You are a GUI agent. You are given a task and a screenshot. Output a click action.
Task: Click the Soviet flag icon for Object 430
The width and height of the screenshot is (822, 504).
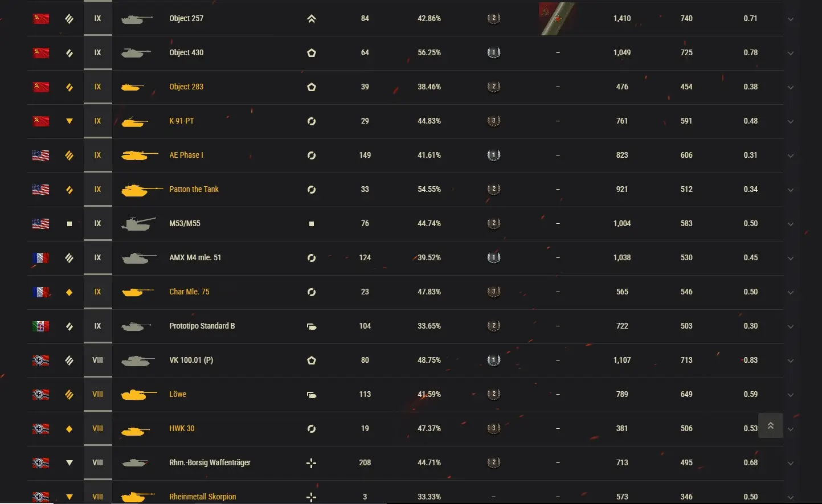pyautogui.click(x=40, y=53)
